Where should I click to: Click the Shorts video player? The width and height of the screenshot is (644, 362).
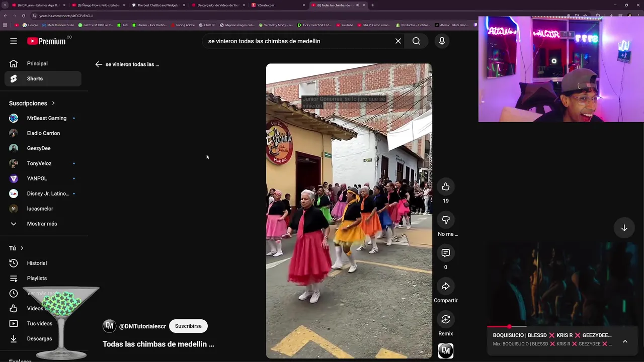tap(349, 211)
